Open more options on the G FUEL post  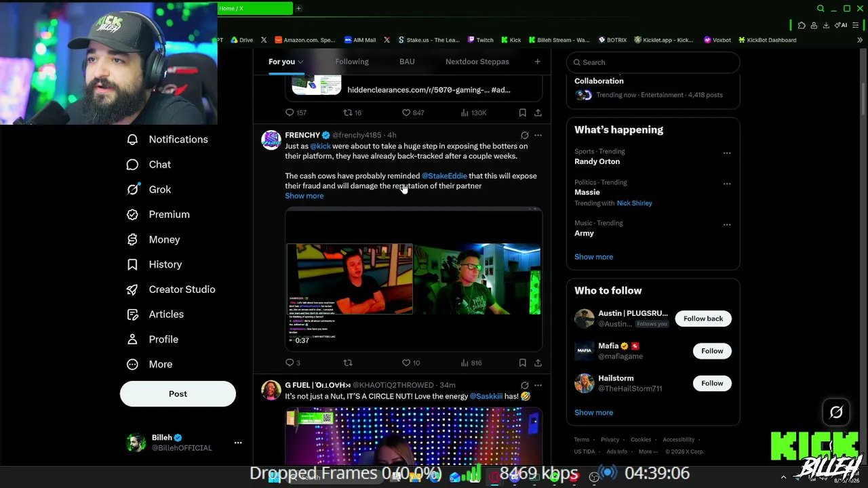538,386
